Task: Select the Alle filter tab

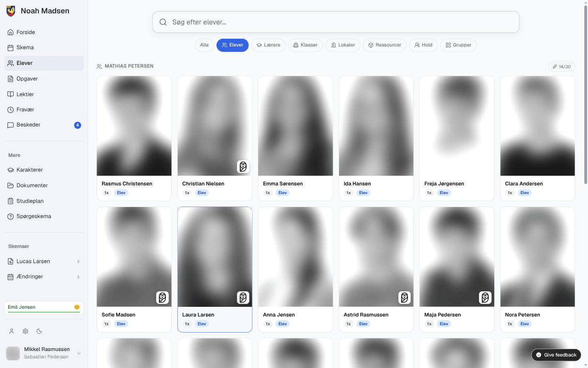Action: [x=204, y=45]
